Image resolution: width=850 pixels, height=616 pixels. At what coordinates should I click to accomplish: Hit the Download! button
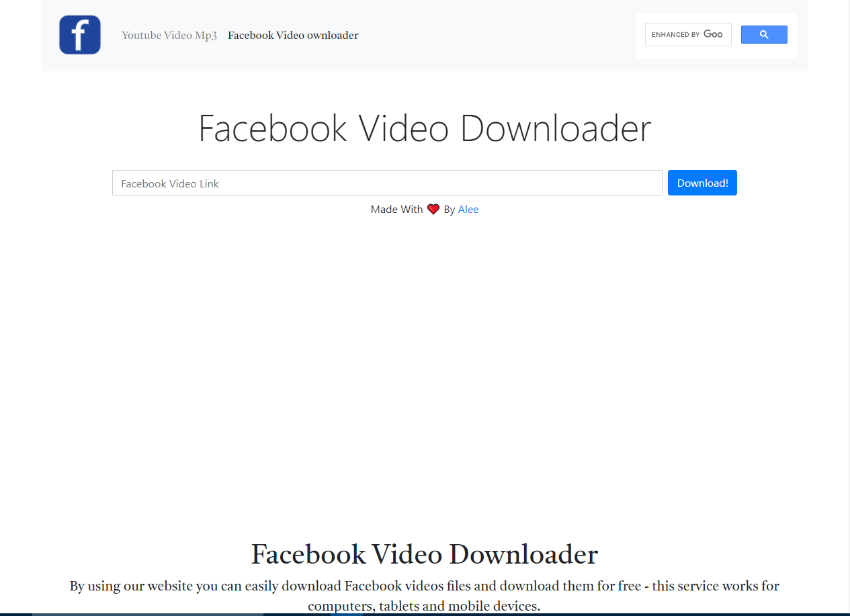[x=702, y=183]
